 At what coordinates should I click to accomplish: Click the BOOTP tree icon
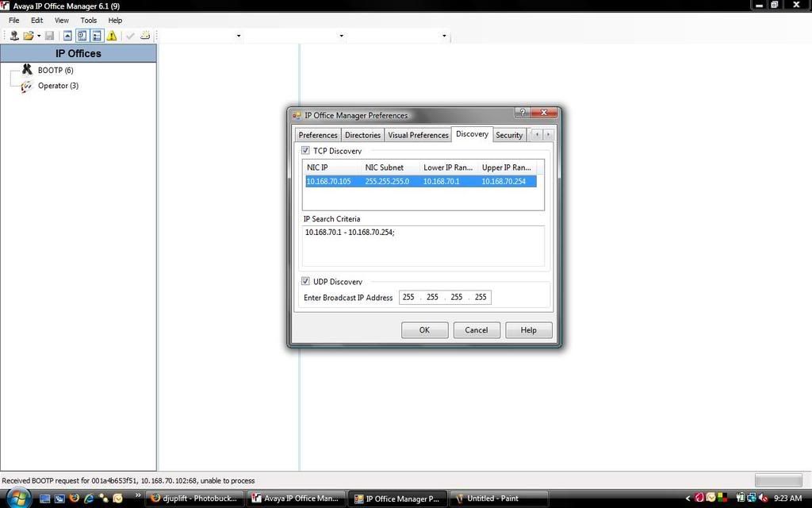27,70
